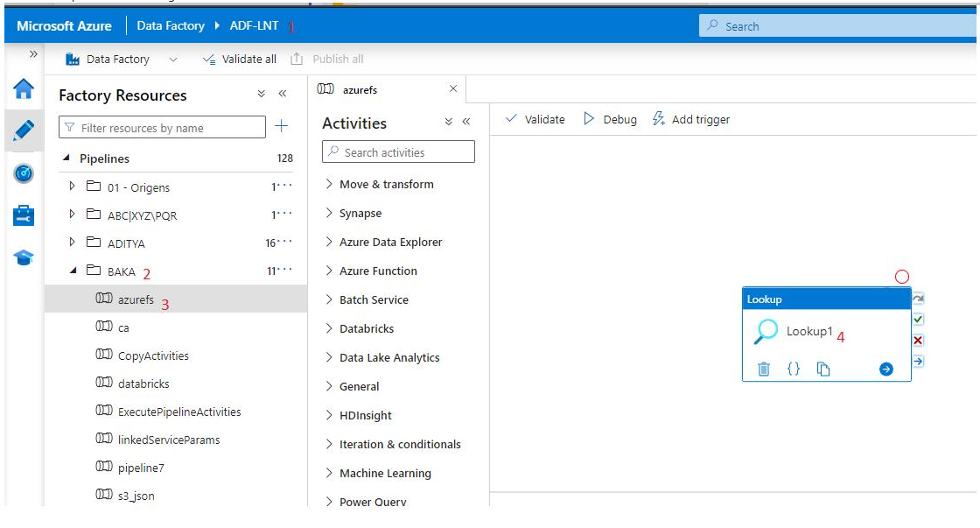Collapse the BAKA folder
Screen dimensions: 980x528
(73, 271)
